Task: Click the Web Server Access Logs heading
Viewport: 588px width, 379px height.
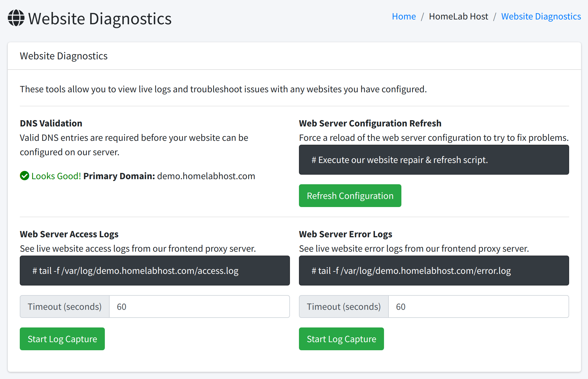Action: [69, 234]
